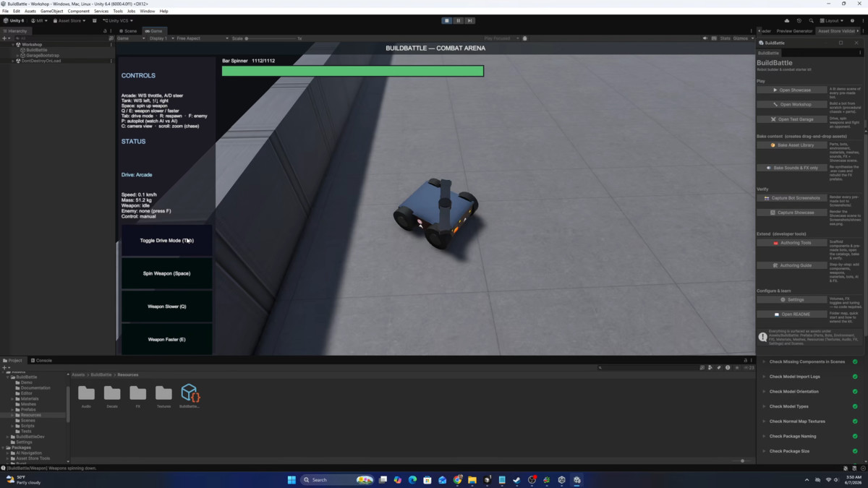Image resolution: width=868 pixels, height=488 pixels.
Task: Expand the Check Model Orientation row
Action: pyautogui.click(x=764, y=391)
